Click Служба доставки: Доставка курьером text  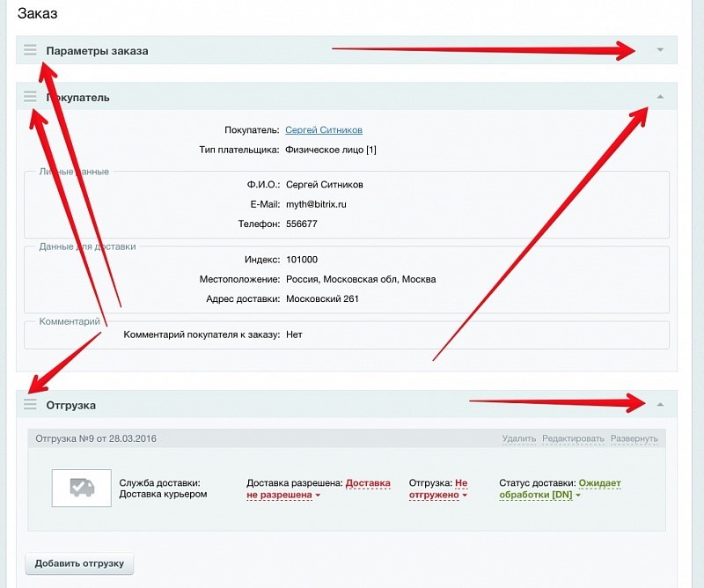163,489
